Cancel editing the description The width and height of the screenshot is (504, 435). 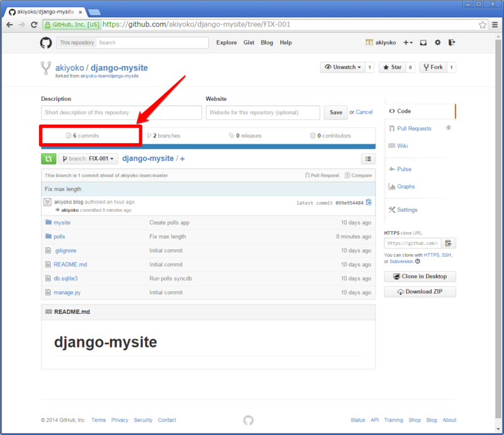364,112
